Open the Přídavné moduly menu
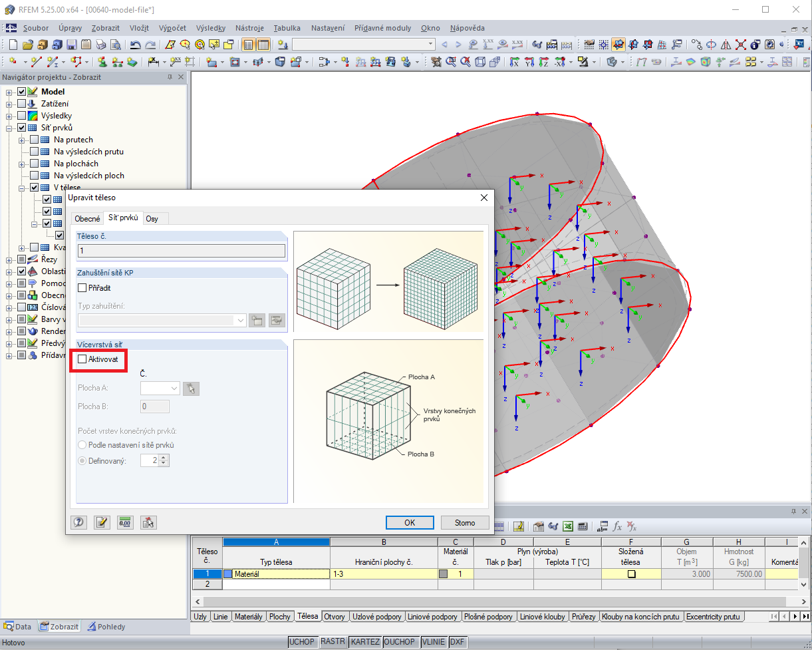The height and width of the screenshot is (650, 812). pos(382,28)
